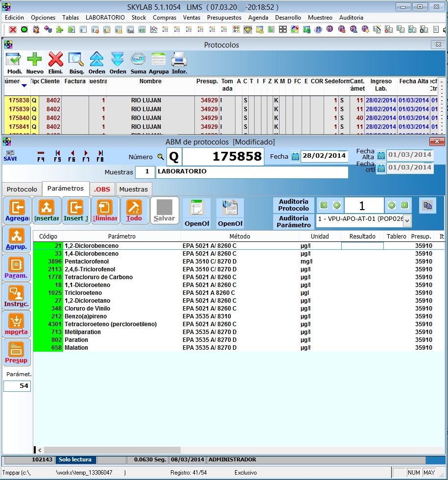448x480 pixels.
Task: Click the Eliminar parameter button
Action: click(x=105, y=211)
